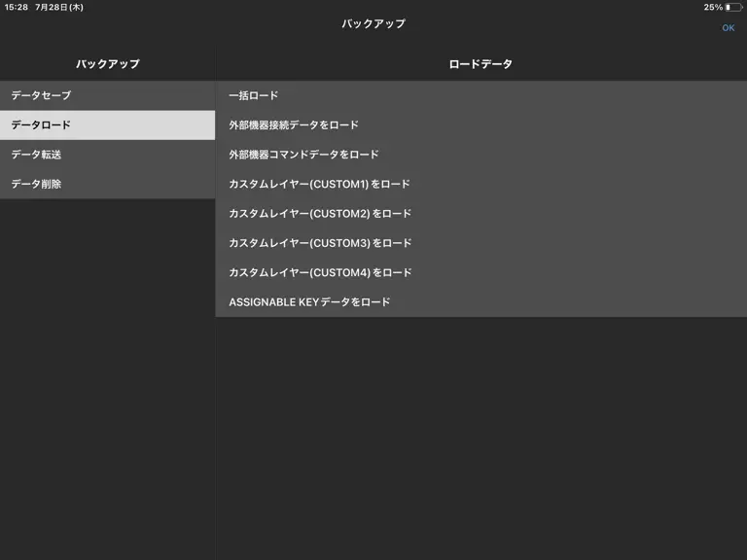
Task: Tap the OK button
Action: tap(728, 28)
